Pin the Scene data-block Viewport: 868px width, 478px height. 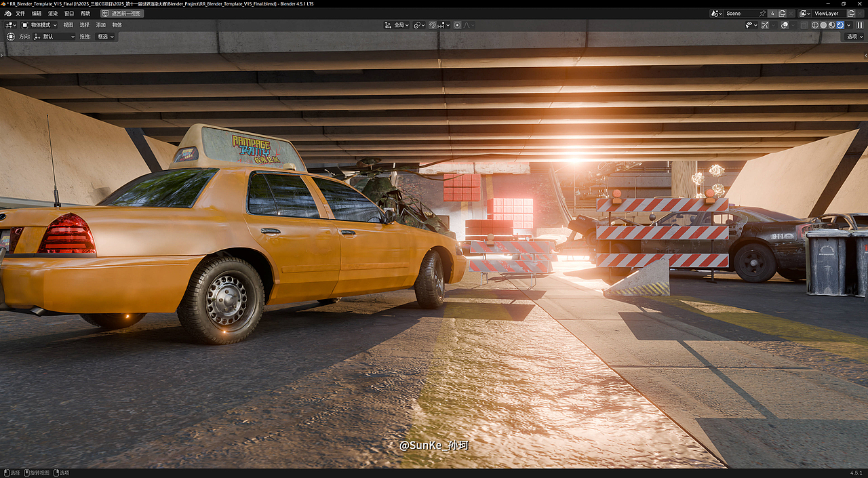pyautogui.click(x=763, y=13)
